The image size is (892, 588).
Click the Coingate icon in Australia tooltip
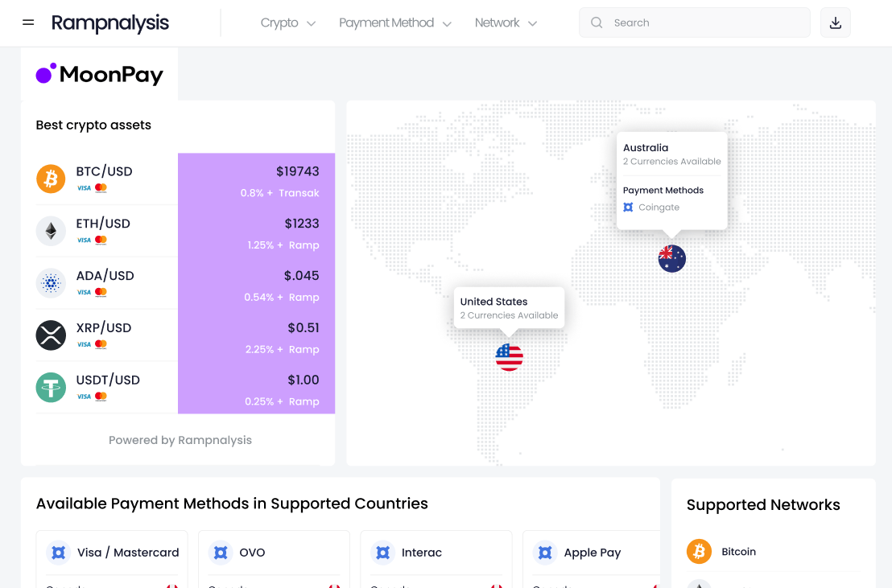(x=628, y=208)
